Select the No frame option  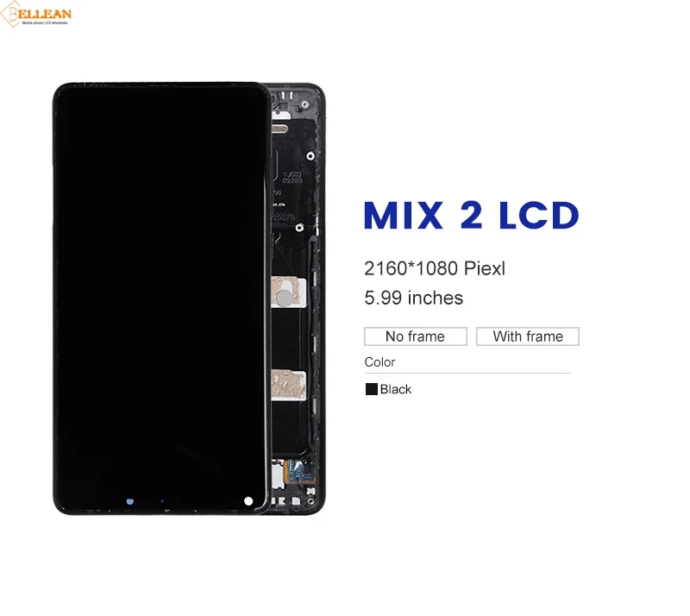pos(416,336)
